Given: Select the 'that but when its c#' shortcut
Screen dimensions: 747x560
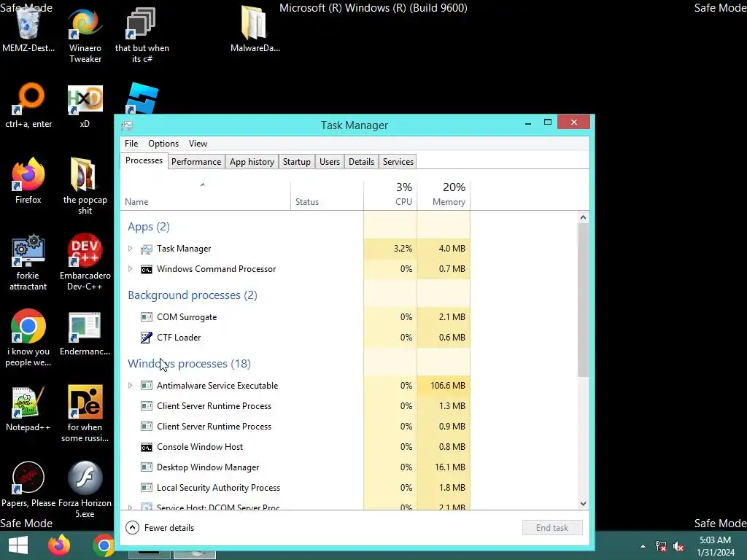Looking at the screenshot, I should point(142,34).
